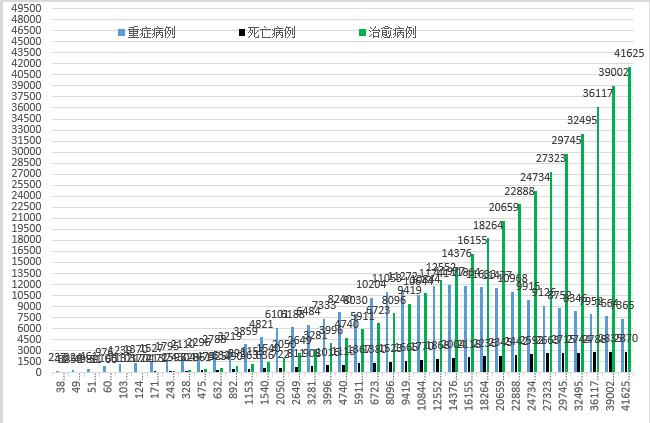Select the blue 重症病例 legend swatch
This screenshot has width=650, height=423.
click(x=121, y=32)
